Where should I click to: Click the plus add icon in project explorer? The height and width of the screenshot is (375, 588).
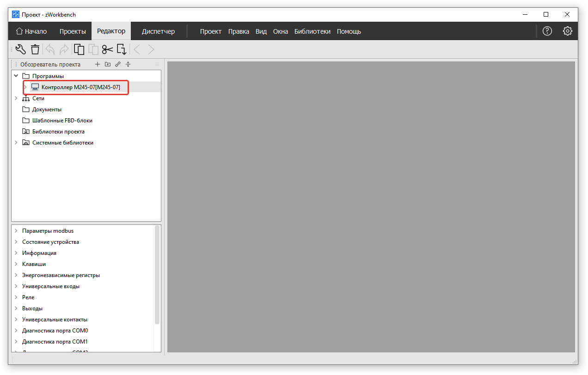[x=97, y=64]
